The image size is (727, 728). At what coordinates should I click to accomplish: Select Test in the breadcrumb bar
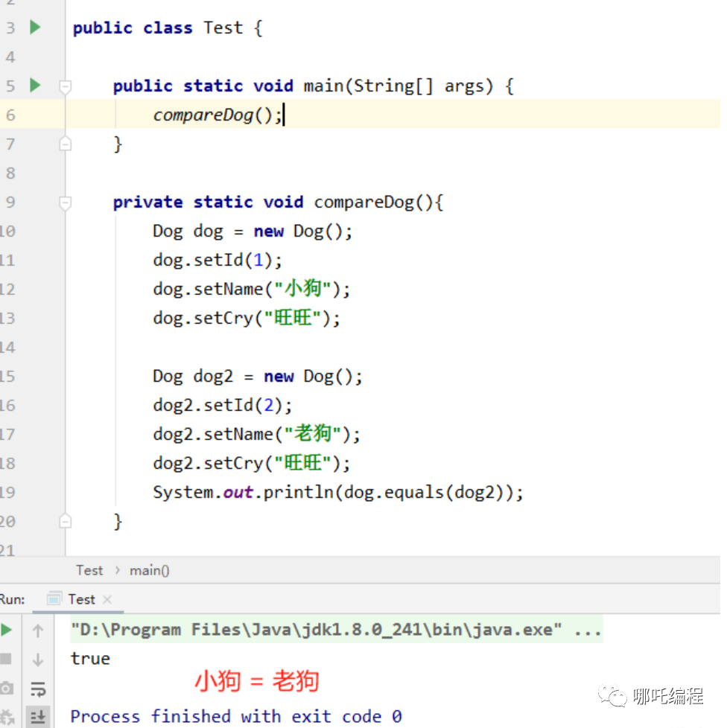[x=89, y=570]
